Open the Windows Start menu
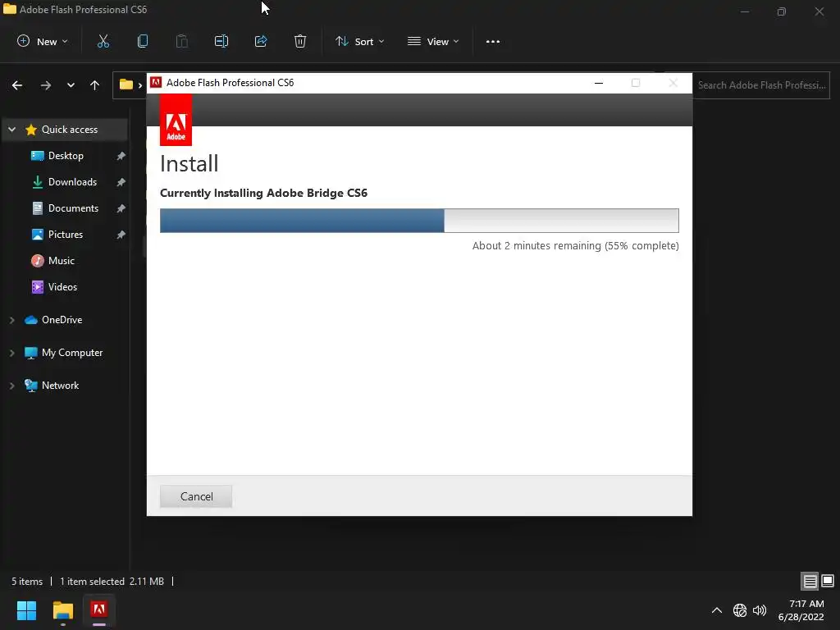The height and width of the screenshot is (630, 840). click(x=26, y=610)
